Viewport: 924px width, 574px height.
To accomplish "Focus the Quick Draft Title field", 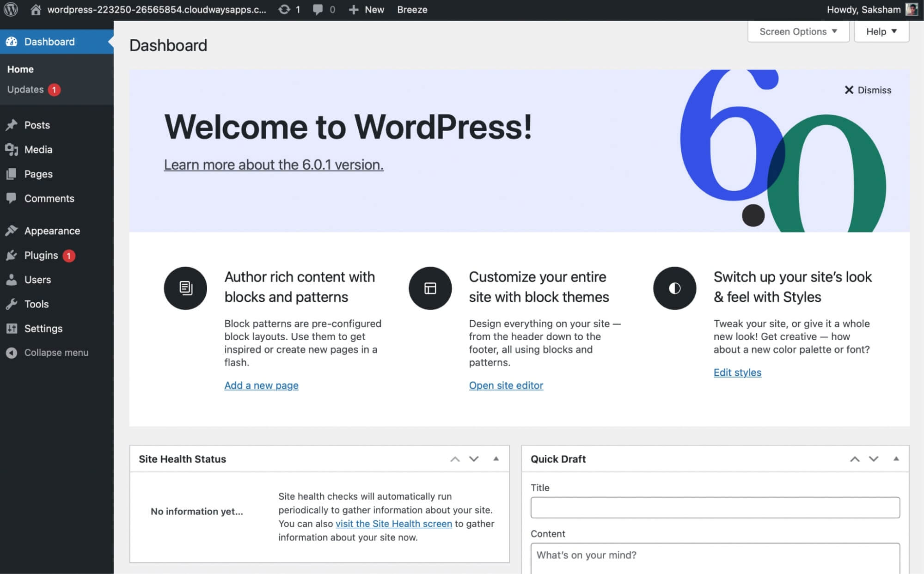I will 715,507.
